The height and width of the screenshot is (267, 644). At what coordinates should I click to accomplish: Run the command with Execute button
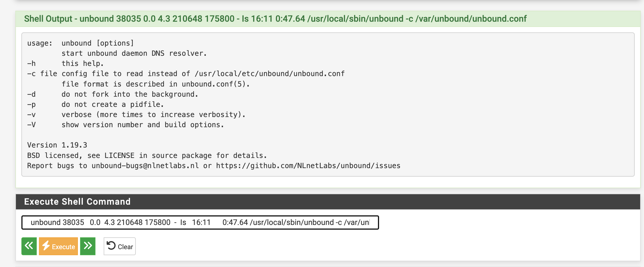(58, 246)
